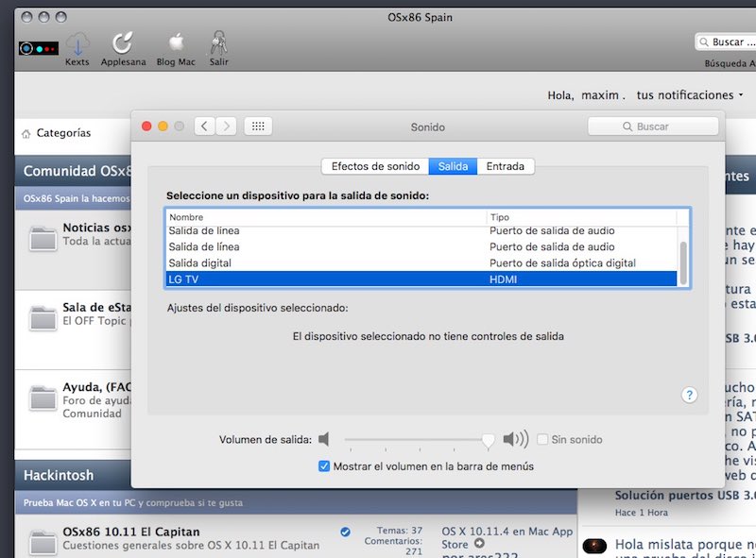The height and width of the screenshot is (558, 756).
Task: Go forward in Sonido preferences
Action: pos(226,127)
